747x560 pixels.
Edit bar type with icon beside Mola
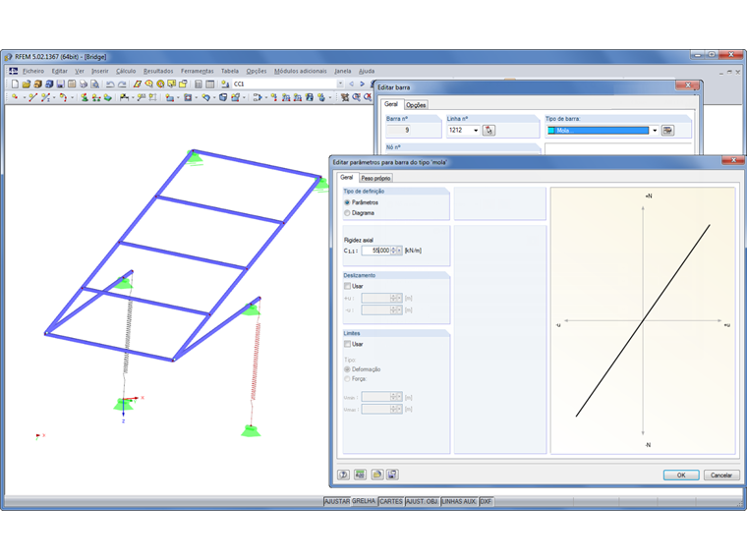[x=667, y=130]
